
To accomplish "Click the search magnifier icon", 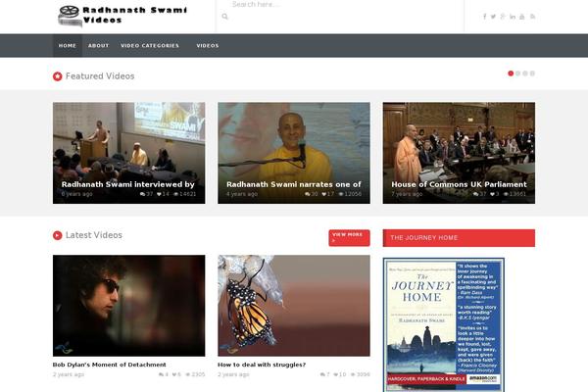I will pyautogui.click(x=224, y=17).
